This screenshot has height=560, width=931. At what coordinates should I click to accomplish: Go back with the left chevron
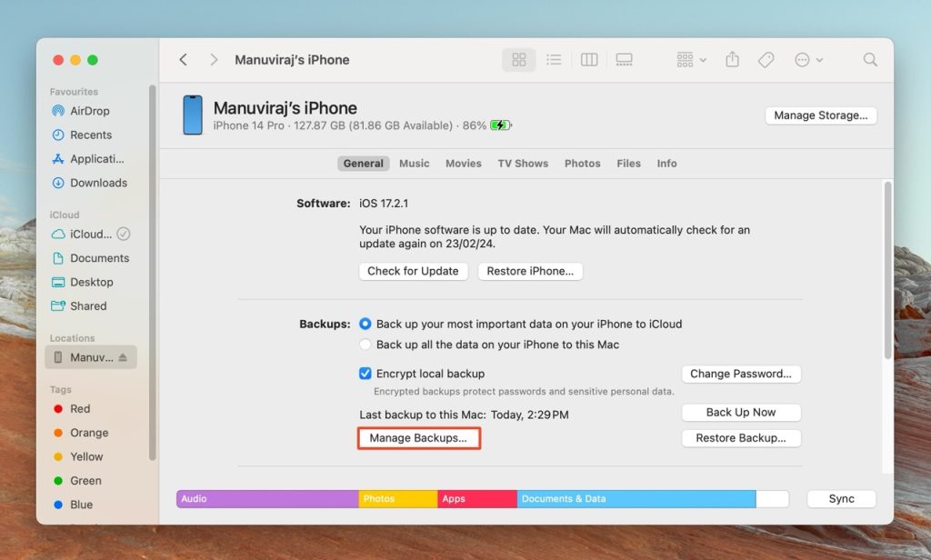(x=184, y=60)
